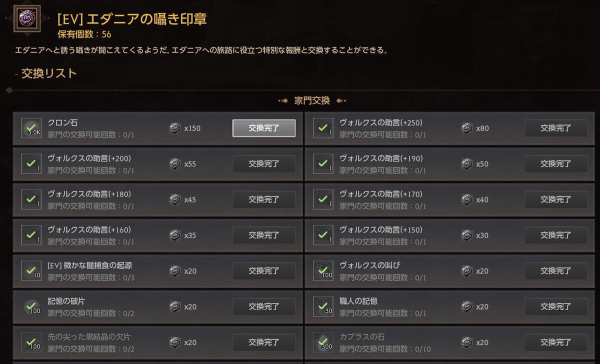Image resolution: width=600 pixels, height=364 pixels.
Task: Click seal currency icon beside x150
Action: 175,128
